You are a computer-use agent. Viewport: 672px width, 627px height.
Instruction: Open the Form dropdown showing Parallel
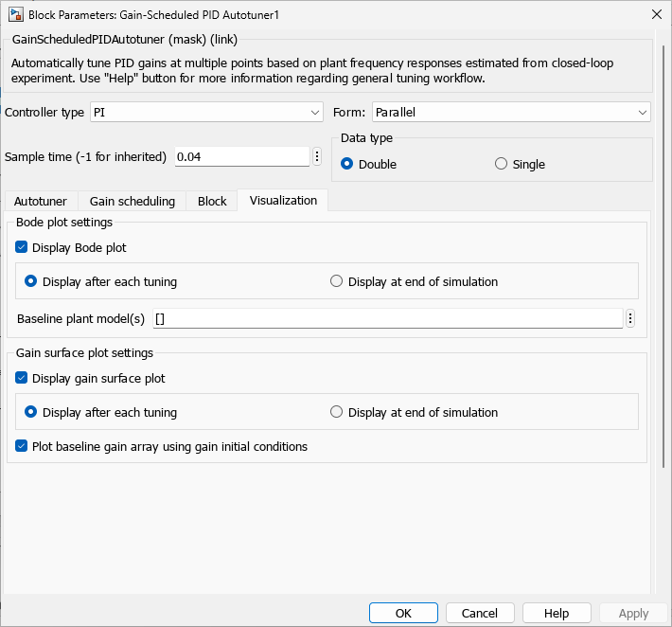[510, 112]
